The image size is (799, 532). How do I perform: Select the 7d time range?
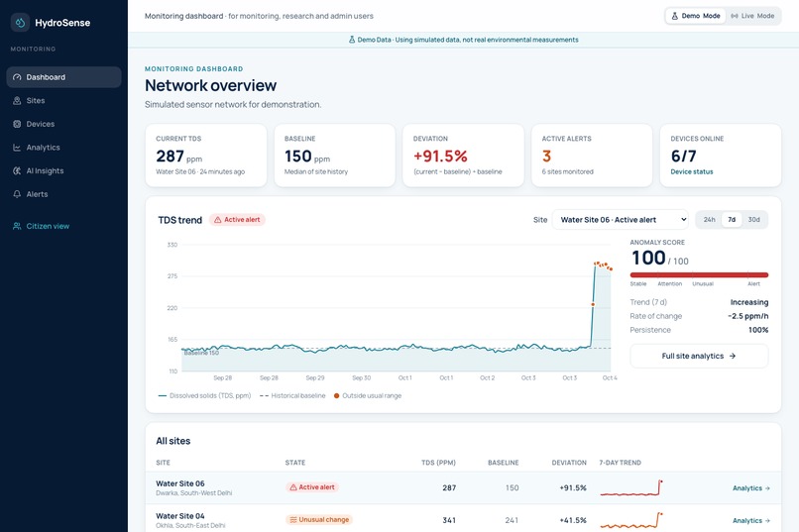(732, 220)
